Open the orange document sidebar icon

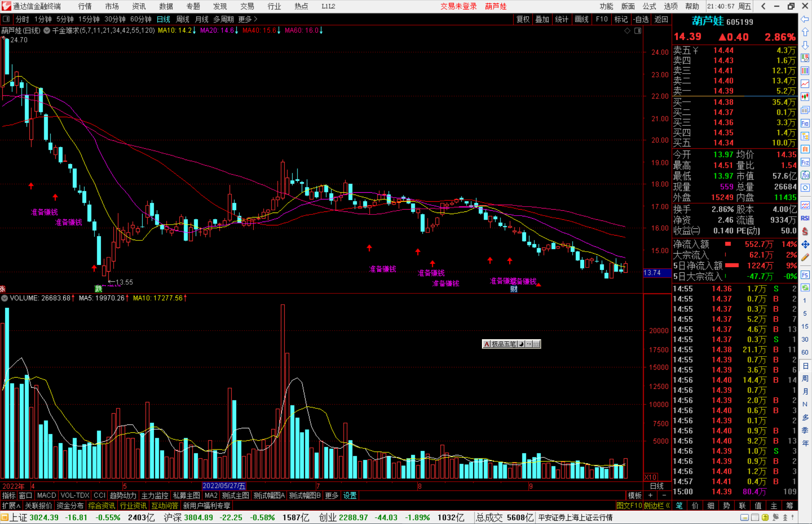pyautogui.click(x=805, y=149)
